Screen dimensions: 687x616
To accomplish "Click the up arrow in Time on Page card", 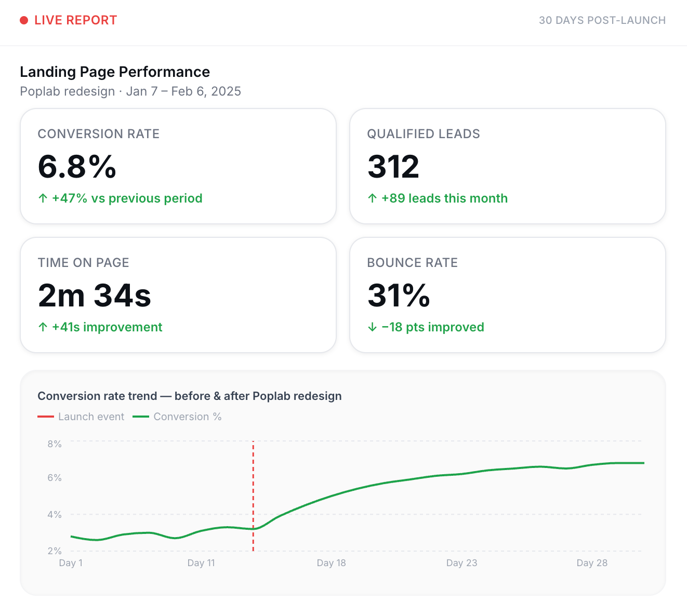I will point(43,327).
